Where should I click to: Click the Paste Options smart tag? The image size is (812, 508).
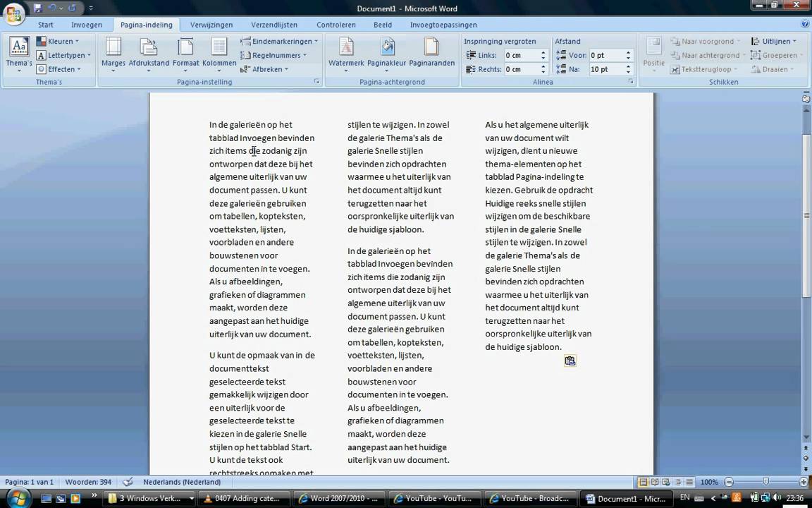tap(570, 361)
